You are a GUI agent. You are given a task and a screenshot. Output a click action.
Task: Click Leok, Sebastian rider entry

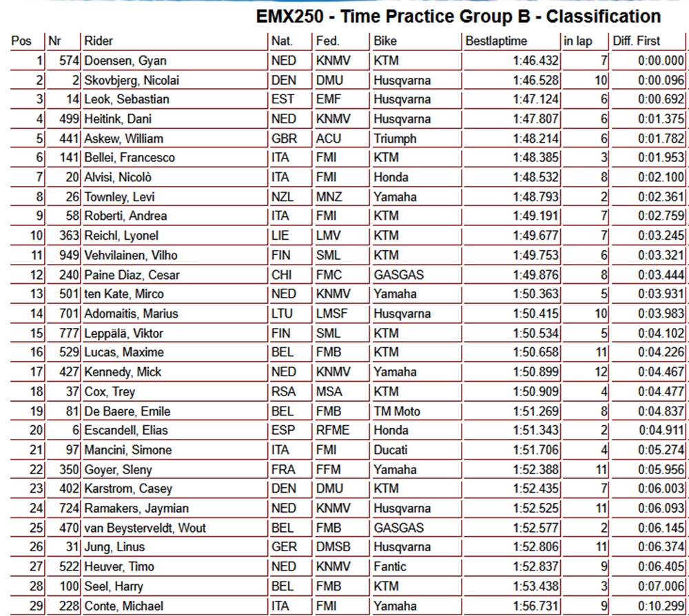[127, 99]
